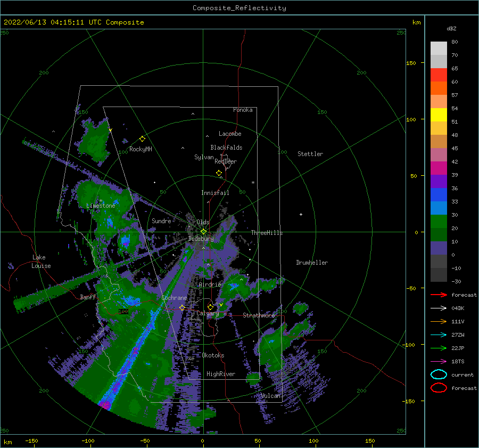Click the Limestone label
This screenshot has width=479, height=448.
[101, 206]
